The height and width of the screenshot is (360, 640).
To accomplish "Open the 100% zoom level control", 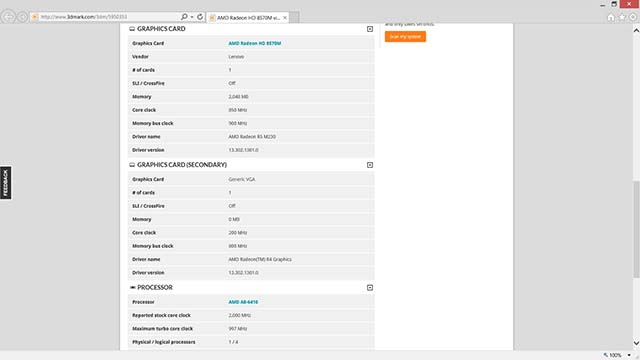I will (x=612, y=356).
